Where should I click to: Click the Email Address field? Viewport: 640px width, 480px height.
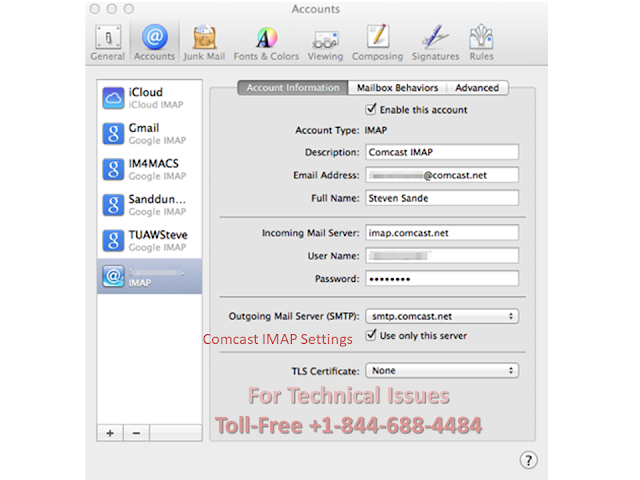click(442, 175)
